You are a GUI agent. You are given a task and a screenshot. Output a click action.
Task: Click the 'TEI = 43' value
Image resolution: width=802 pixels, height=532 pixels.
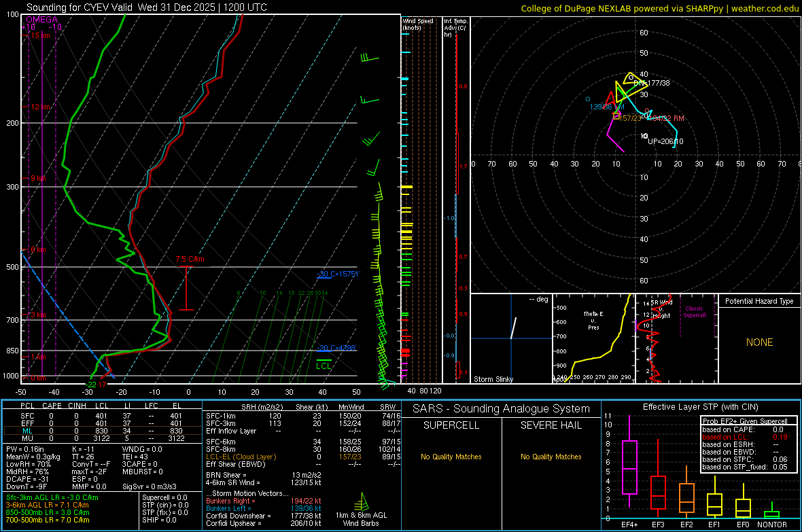[135, 457]
